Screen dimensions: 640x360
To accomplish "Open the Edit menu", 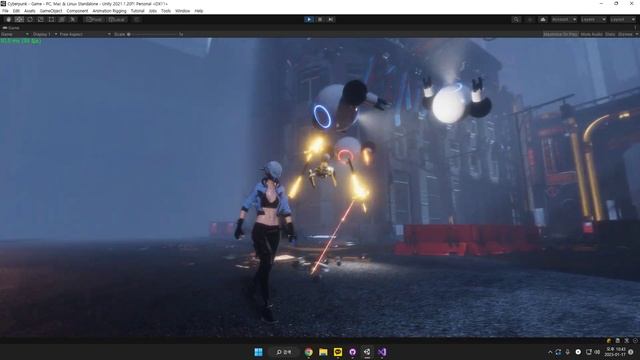I will click(16, 11).
